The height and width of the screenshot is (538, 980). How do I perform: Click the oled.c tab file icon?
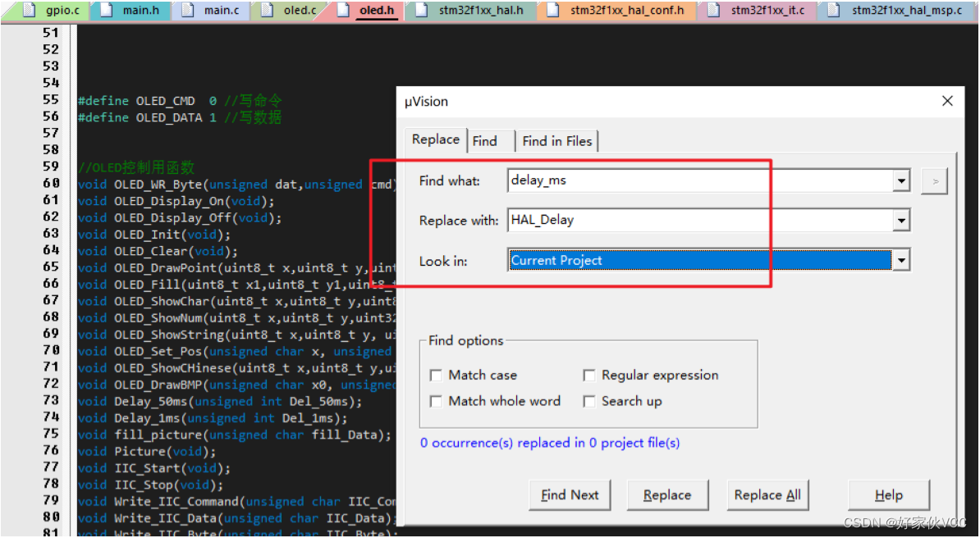pyautogui.click(x=267, y=10)
